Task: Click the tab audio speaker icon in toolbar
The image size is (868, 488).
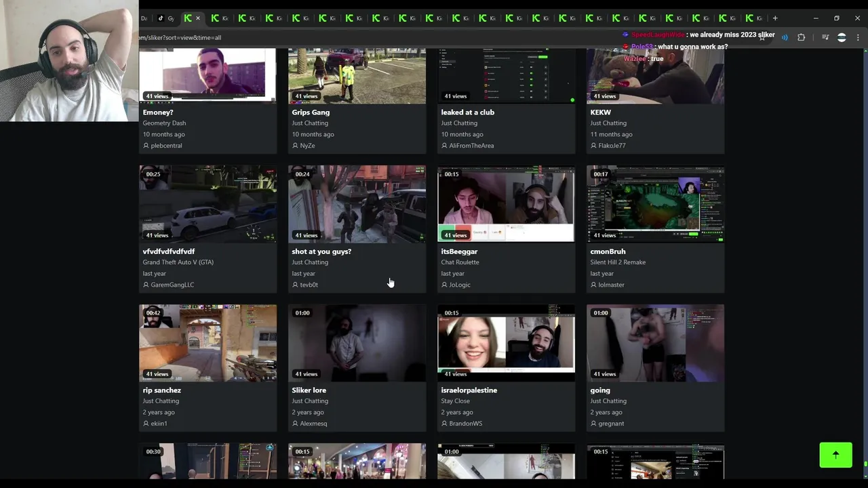Action: [x=785, y=37]
